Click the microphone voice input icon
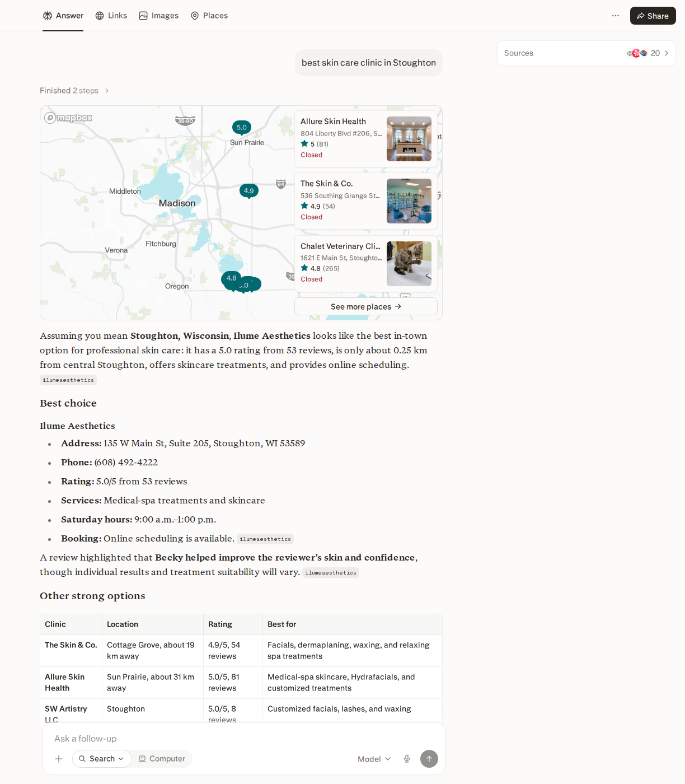 click(x=407, y=759)
